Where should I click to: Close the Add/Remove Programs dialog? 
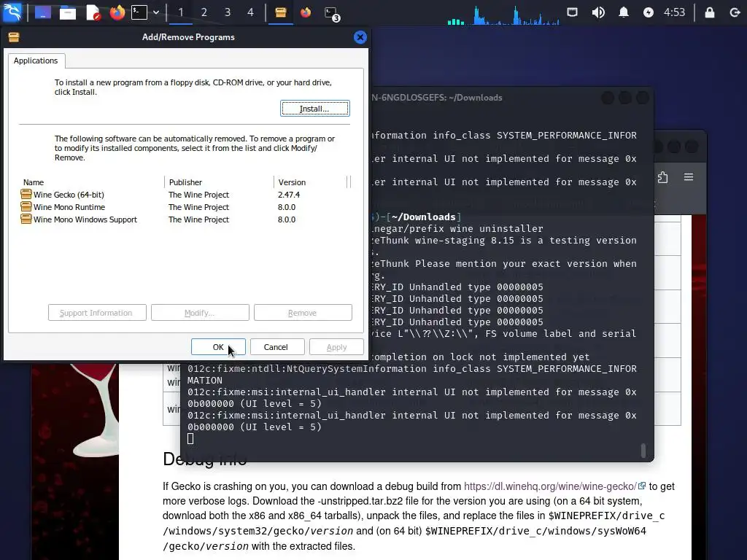point(360,37)
